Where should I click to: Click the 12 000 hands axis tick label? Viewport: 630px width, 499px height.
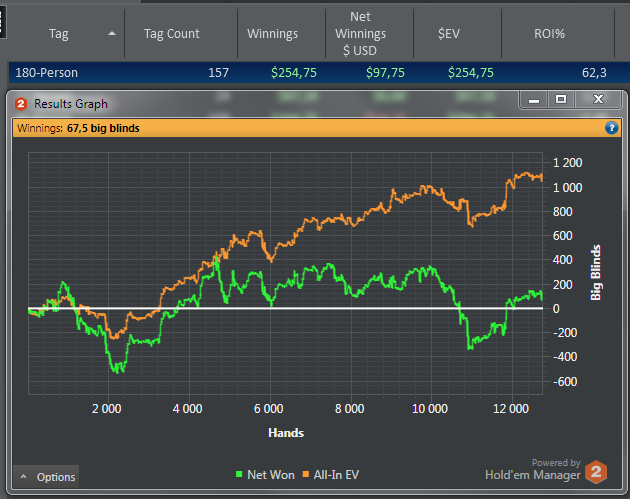[x=511, y=409]
